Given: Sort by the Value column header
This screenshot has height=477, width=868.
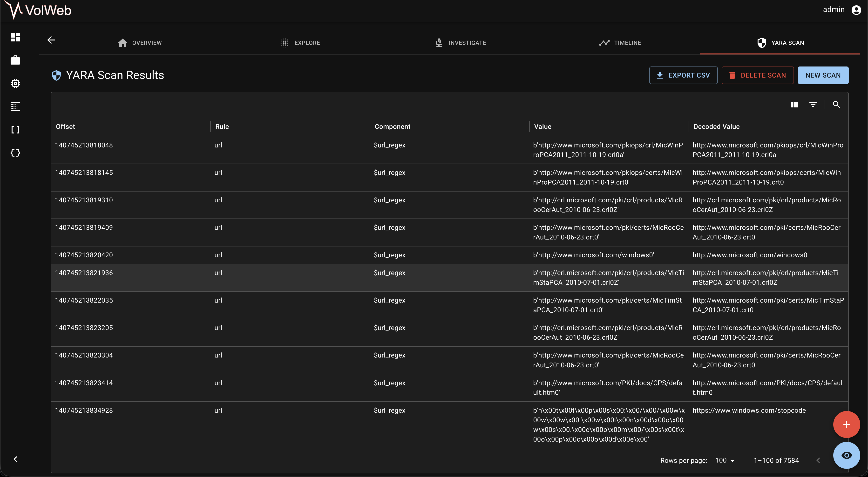Looking at the screenshot, I should (542, 126).
